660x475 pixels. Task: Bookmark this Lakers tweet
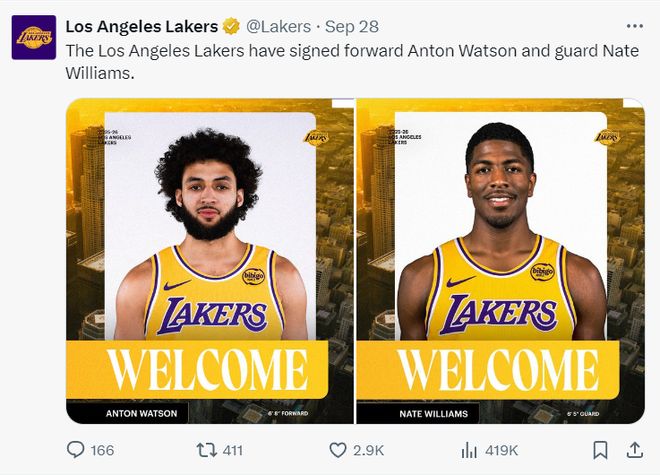click(x=600, y=450)
